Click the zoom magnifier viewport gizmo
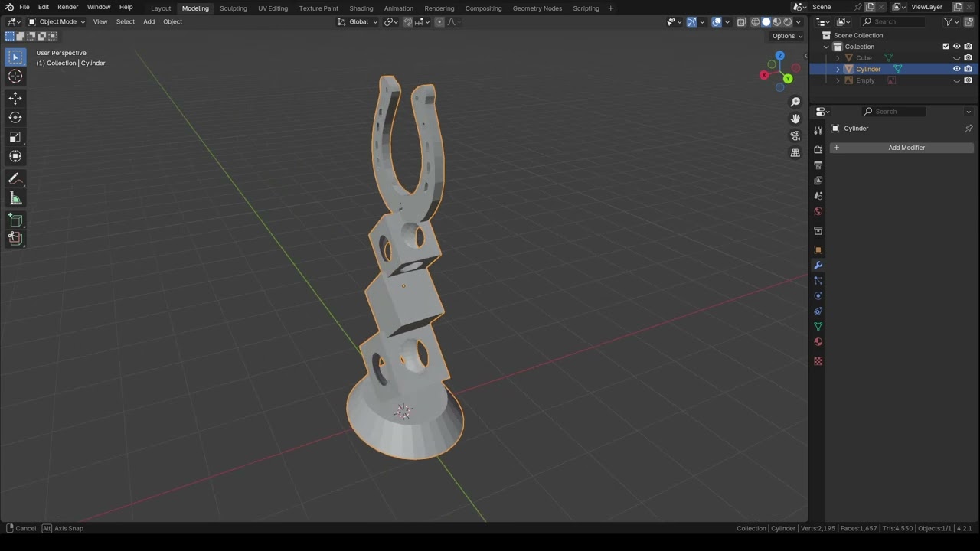 point(795,102)
